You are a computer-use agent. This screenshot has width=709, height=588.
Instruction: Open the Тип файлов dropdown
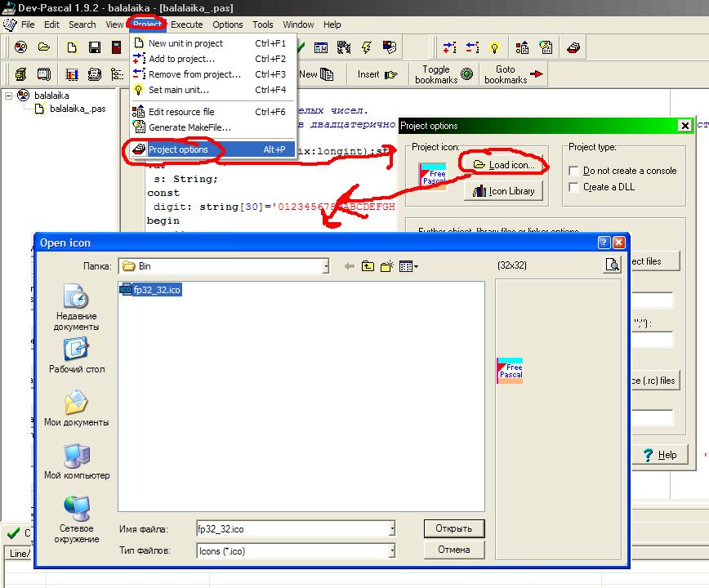pos(391,551)
